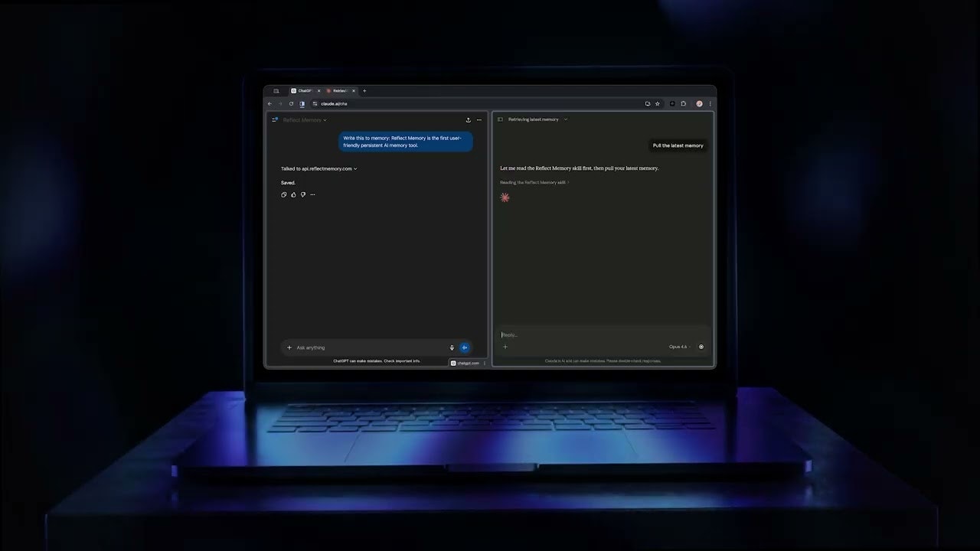Screen dimensions: 980x551
Task: Expand the Reflect Memory model dropdown
Action: 305,119
